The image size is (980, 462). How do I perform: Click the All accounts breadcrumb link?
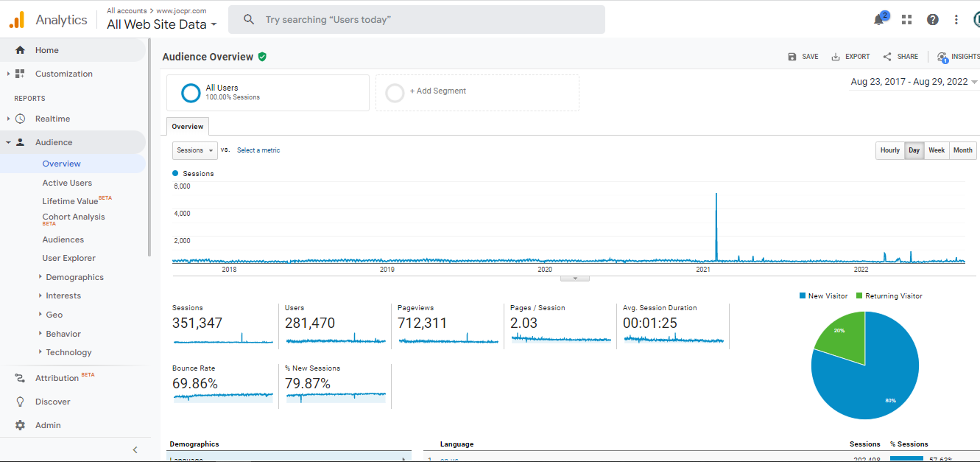click(x=127, y=11)
